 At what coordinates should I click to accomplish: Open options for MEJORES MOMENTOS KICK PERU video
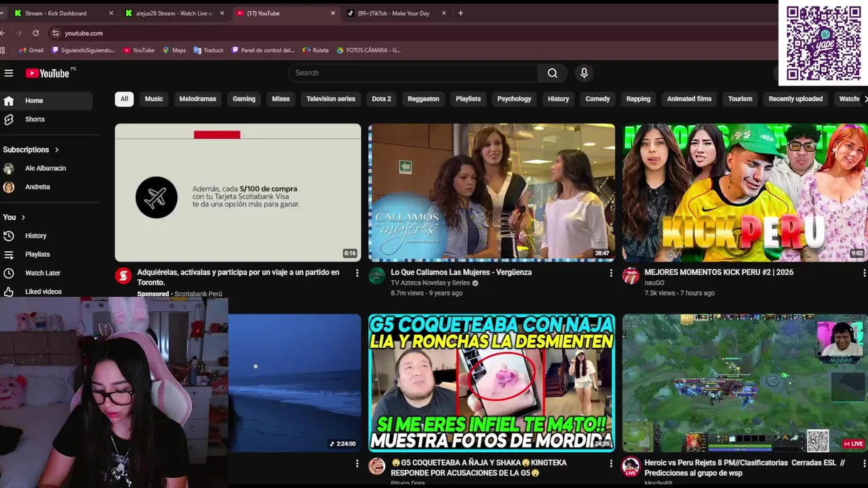pos(864,273)
